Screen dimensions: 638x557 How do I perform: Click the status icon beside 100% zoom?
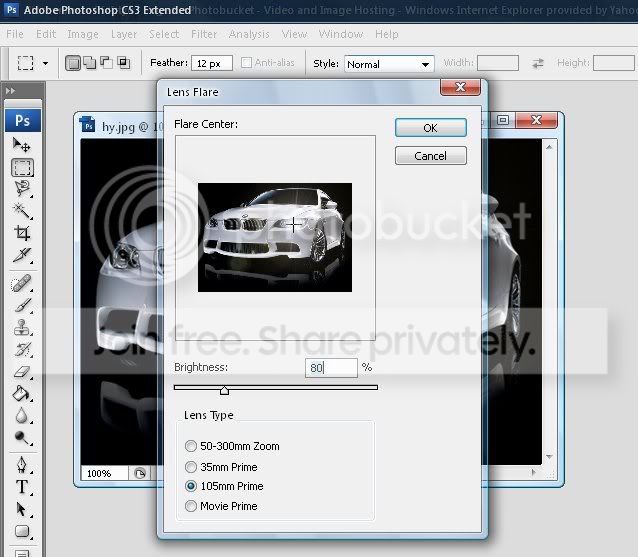(x=140, y=473)
